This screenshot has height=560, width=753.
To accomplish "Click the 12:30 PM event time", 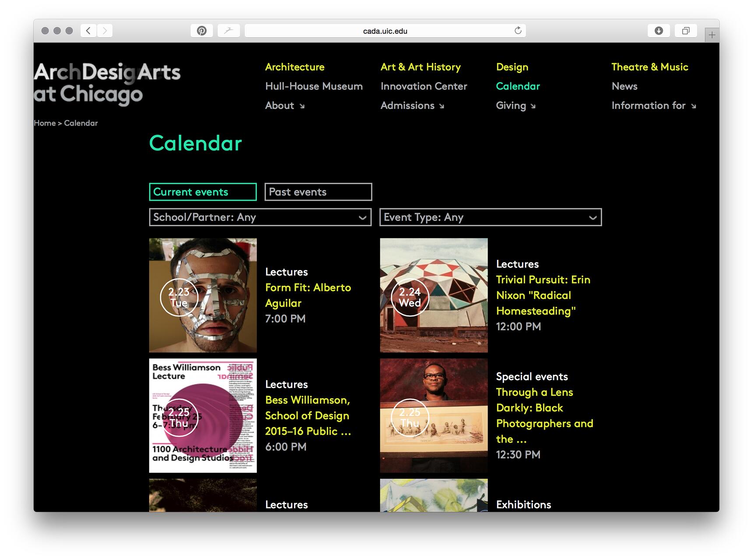I will 518,455.
